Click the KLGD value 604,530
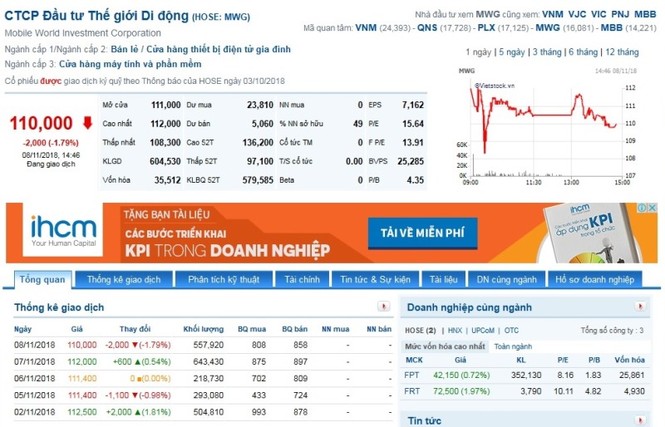This screenshot has width=665, height=427. tap(165, 161)
